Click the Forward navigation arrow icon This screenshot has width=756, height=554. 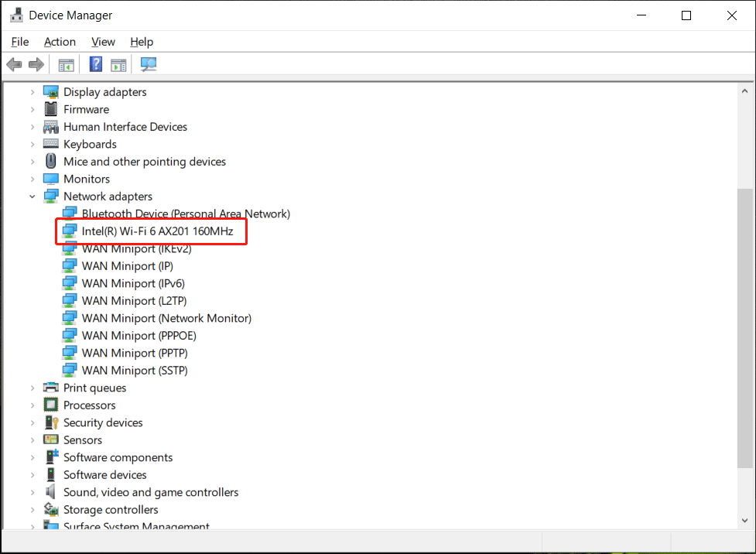36,64
